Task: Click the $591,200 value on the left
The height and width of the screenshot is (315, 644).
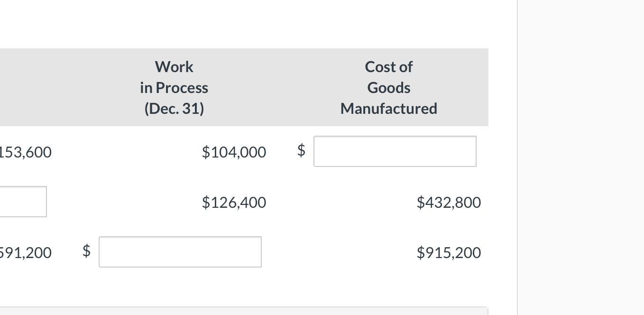Action: (x=26, y=252)
